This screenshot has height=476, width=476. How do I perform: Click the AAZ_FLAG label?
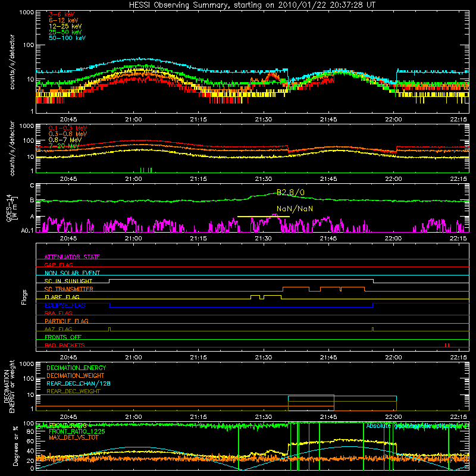(x=58, y=329)
